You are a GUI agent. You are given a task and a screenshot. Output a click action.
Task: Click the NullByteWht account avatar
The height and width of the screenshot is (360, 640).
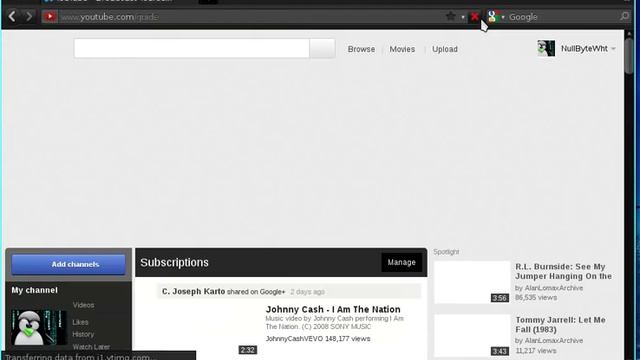(546, 49)
